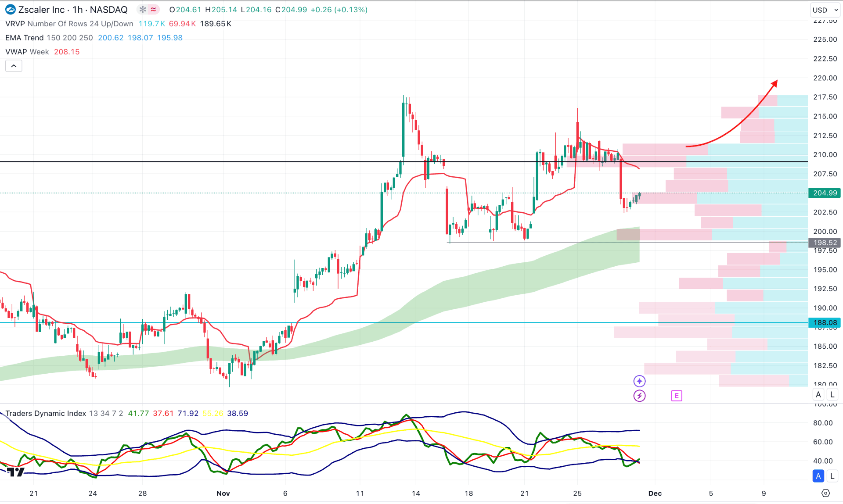The width and height of the screenshot is (843, 504).
Task: Click the earnings E marker
Action: 677,396
